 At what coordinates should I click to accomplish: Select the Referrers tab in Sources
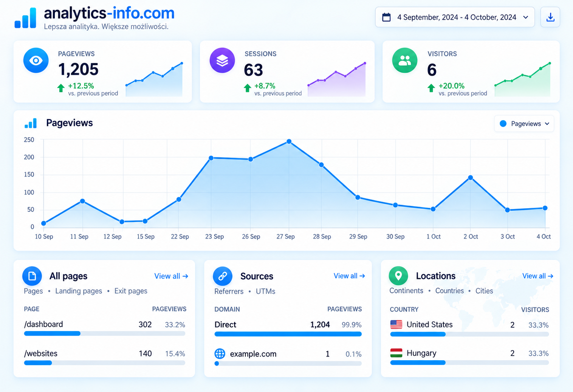[x=229, y=291]
